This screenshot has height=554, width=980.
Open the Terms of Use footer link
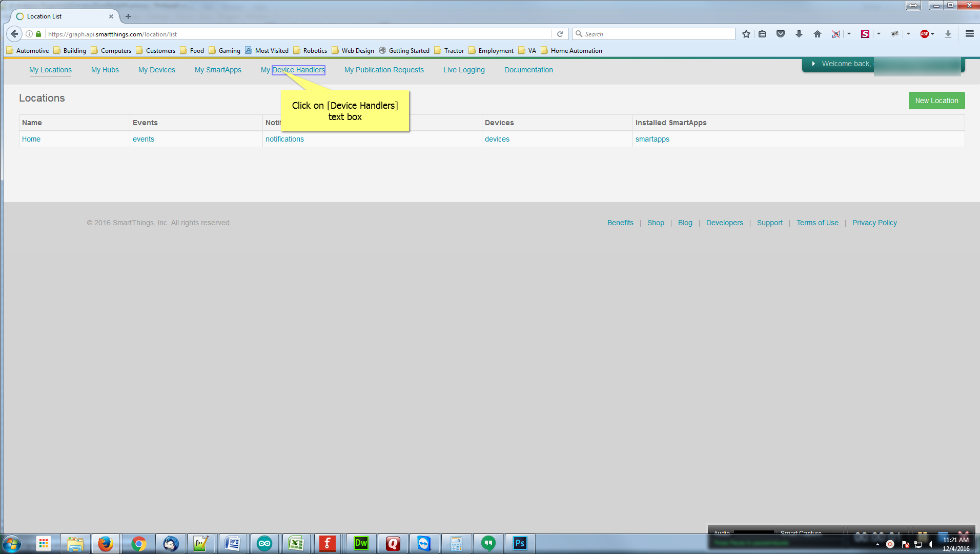pos(818,223)
